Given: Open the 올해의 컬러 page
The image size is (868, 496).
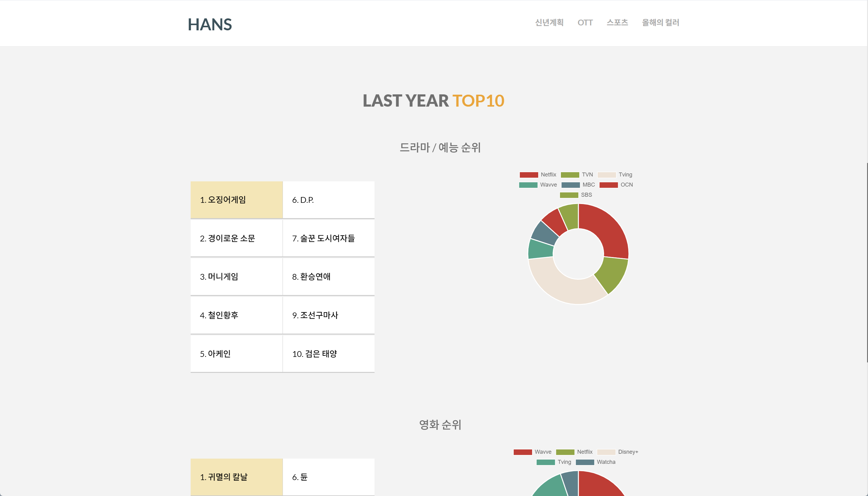Looking at the screenshot, I should [x=660, y=22].
